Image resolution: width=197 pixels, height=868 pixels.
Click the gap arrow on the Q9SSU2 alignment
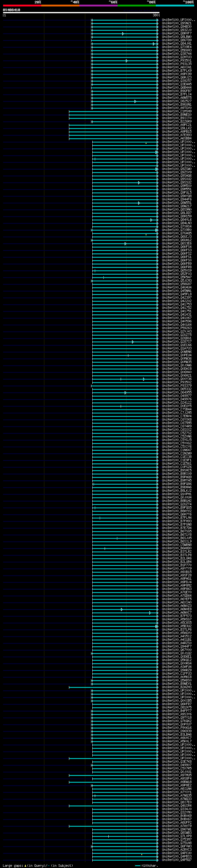click(139, 183)
